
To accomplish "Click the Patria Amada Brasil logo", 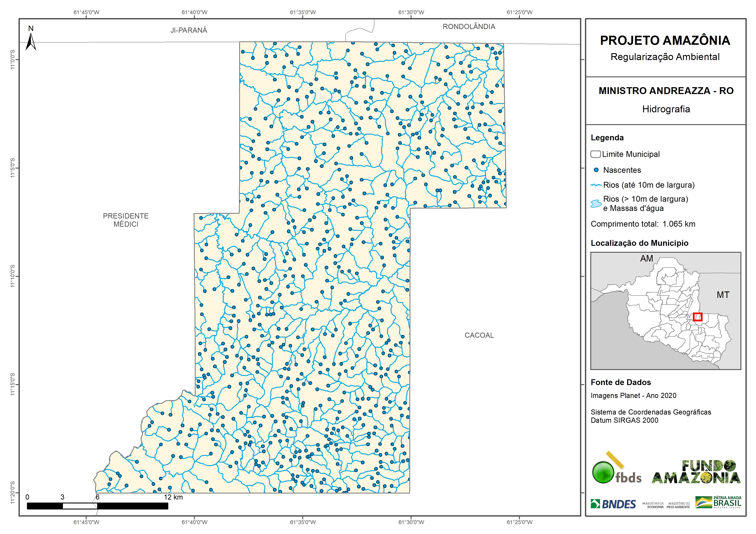I will point(718,502).
